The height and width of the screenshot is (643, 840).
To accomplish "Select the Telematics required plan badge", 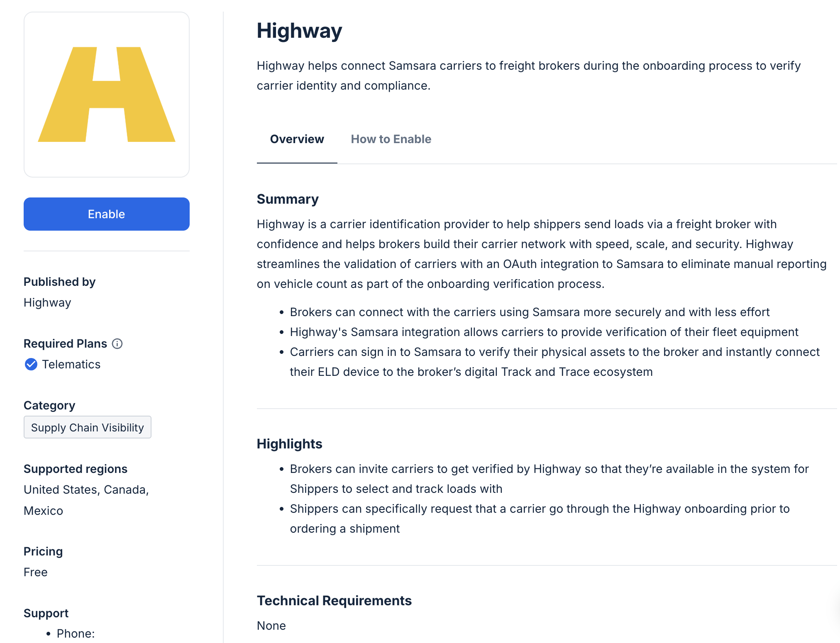I will (61, 364).
